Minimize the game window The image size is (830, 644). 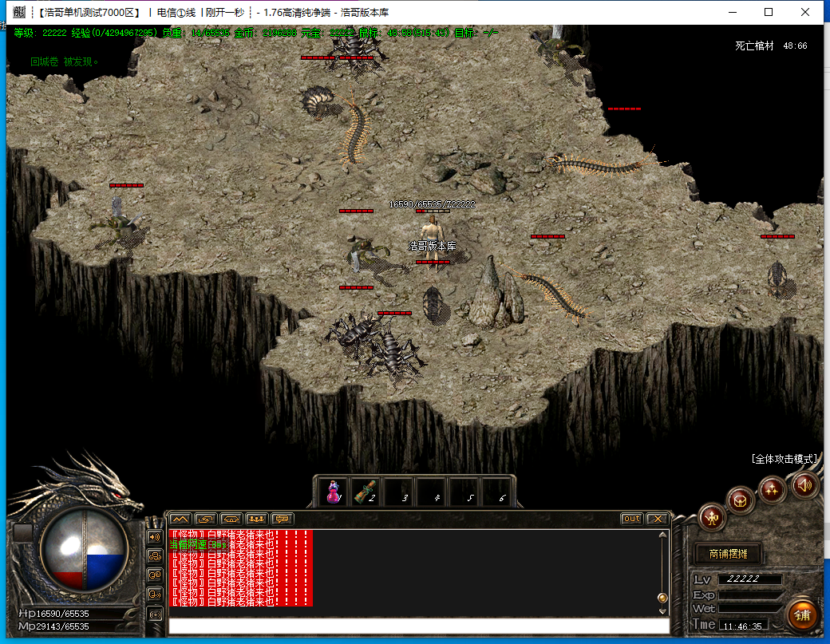[733, 12]
